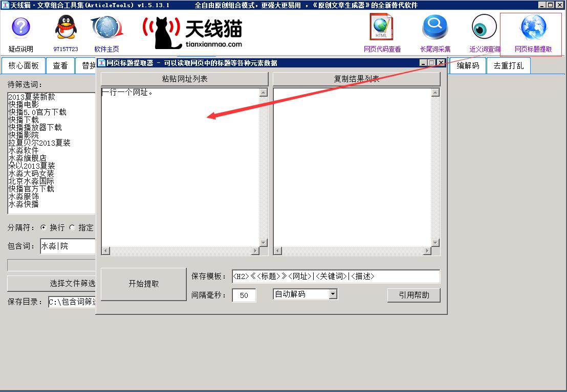
Task: Click the 开始提取 button
Action: pyautogui.click(x=144, y=284)
